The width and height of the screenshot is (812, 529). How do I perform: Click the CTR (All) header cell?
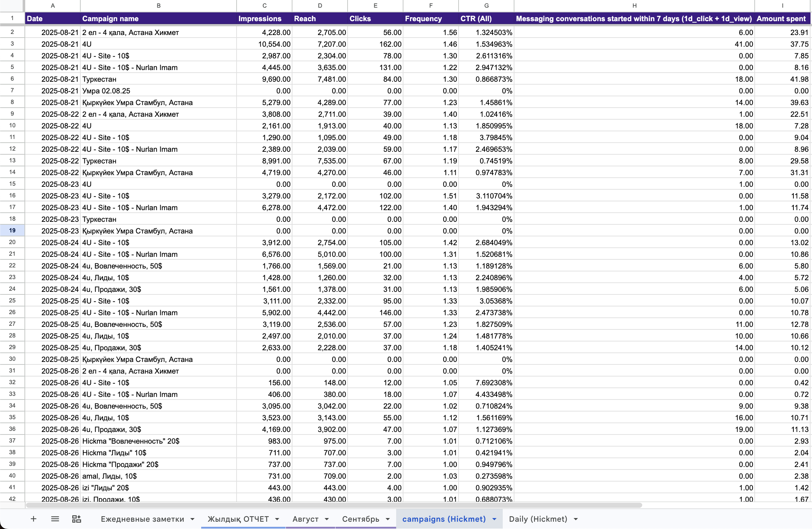pos(486,19)
